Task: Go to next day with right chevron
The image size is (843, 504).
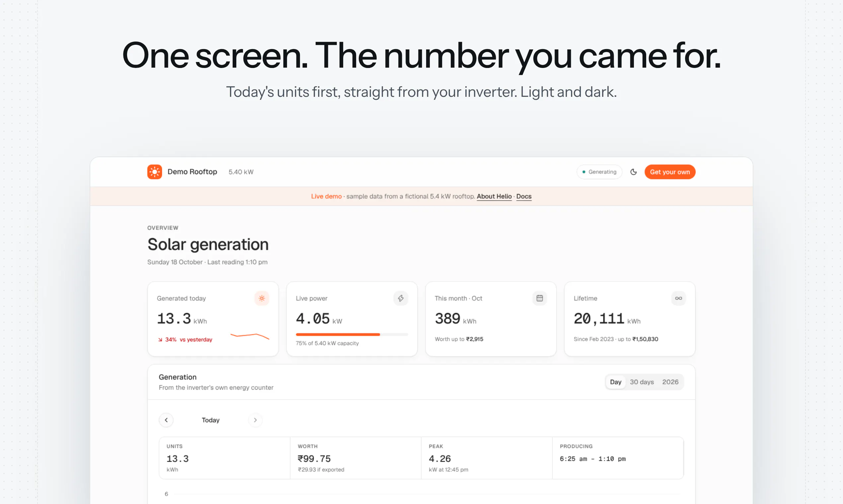Action: click(x=255, y=420)
